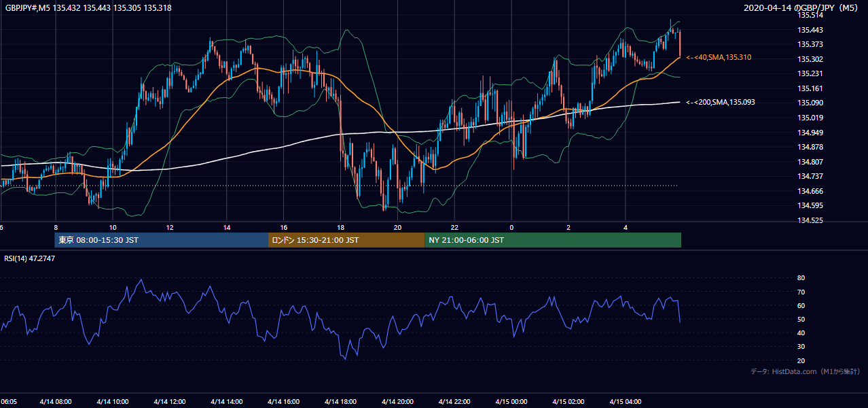Click the 134.595 price axis label
This screenshot has width=868, height=408.
point(810,205)
